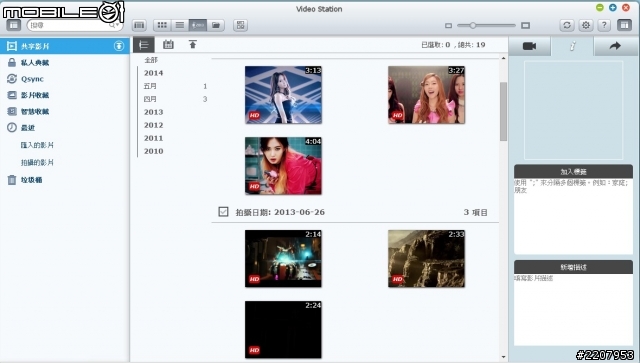Open the 2:14 video thumbnail
Viewport: 640px width, 363px height.
pos(283,258)
